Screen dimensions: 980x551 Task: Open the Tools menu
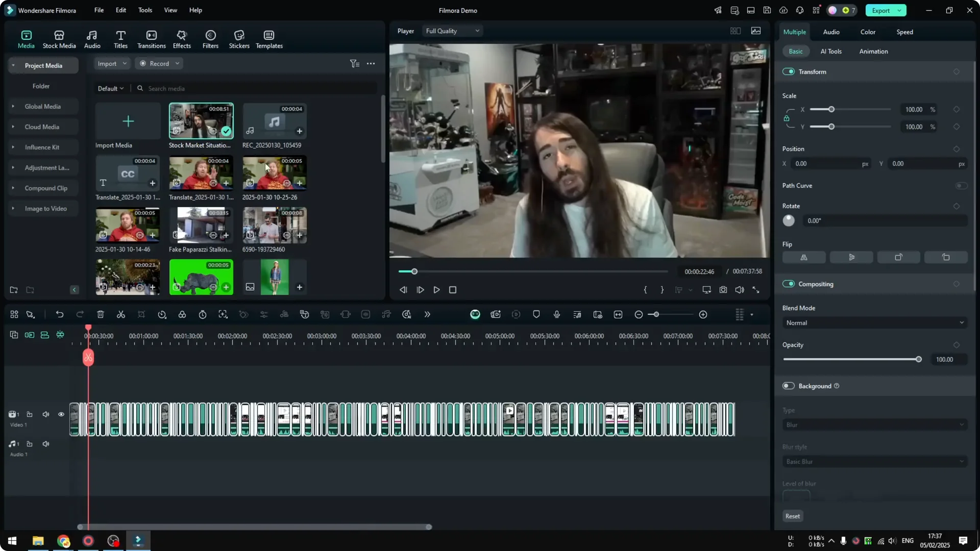click(145, 10)
